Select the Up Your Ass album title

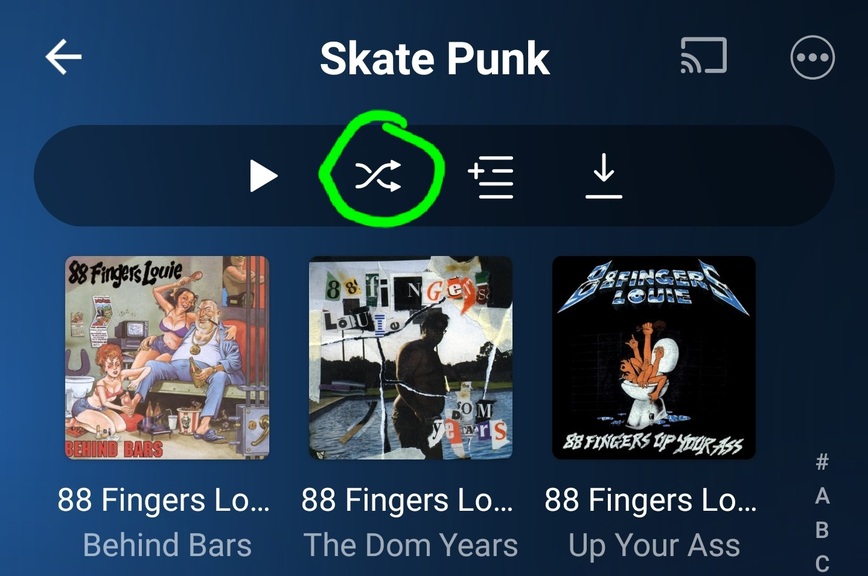tap(654, 546)
